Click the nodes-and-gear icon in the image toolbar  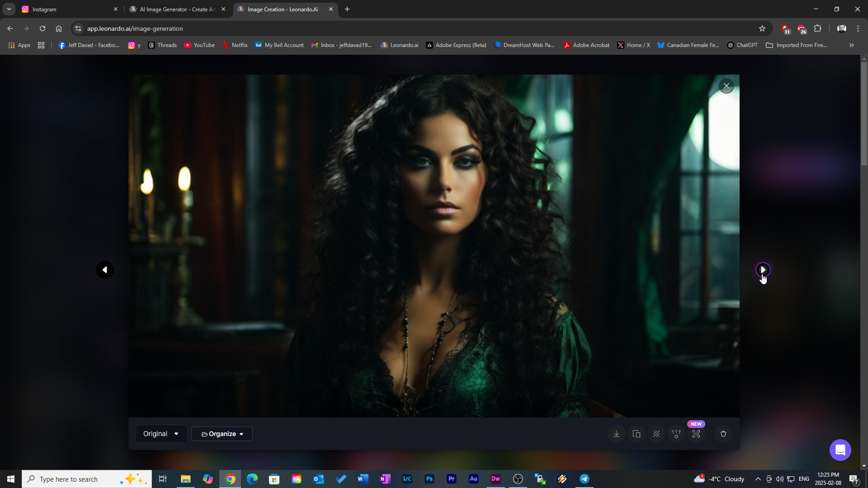[x=676, y=434]
